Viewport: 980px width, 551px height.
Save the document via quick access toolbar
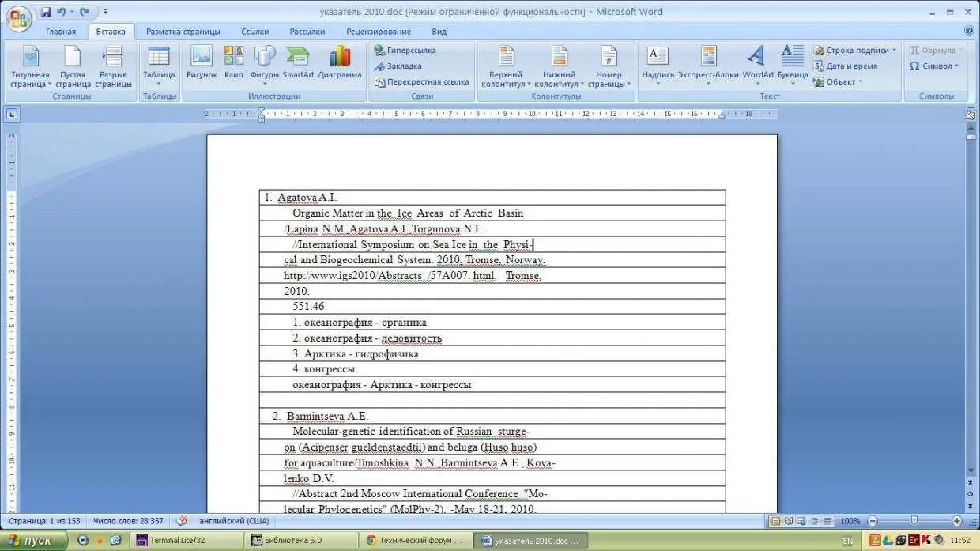tap(46, 13)
